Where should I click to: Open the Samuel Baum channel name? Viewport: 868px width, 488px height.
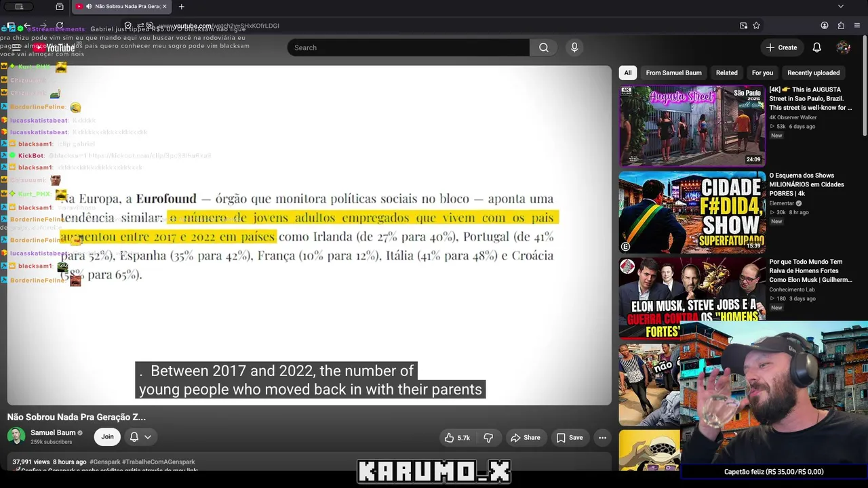53,432
